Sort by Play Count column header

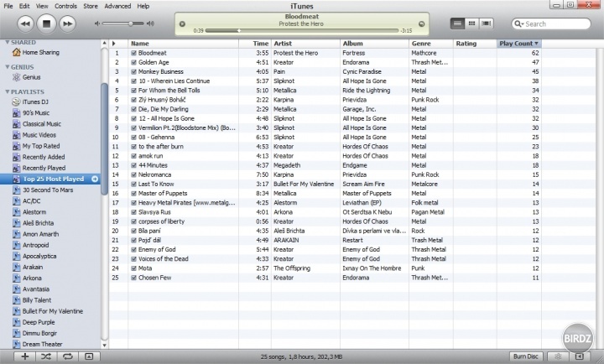tap(519, 44)
